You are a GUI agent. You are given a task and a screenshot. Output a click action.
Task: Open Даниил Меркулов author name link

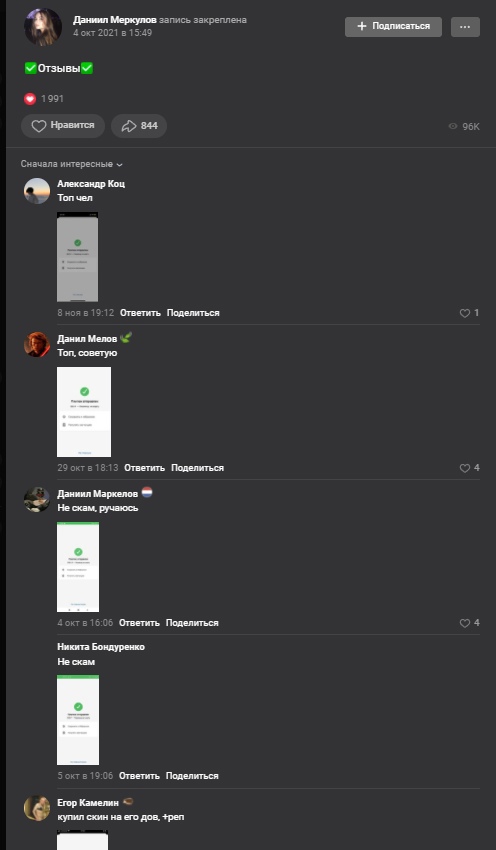(x=115, y=20)
